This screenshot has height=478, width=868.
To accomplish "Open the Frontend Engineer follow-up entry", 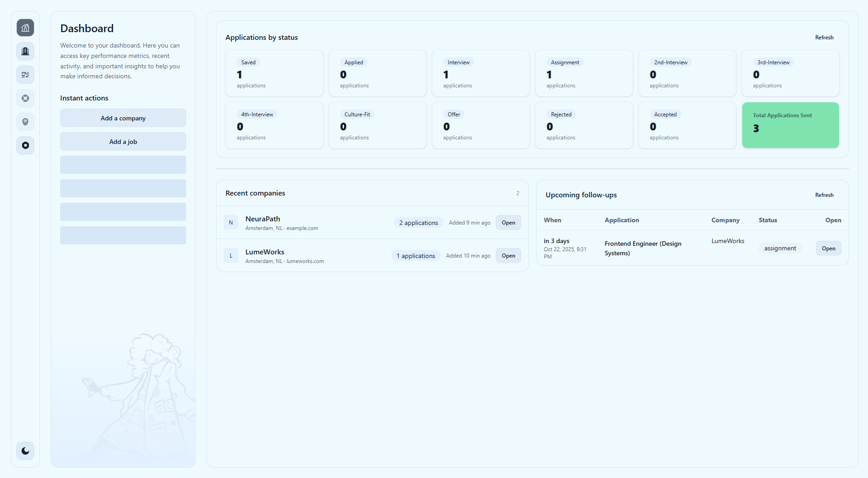I will pyautogui.click(x=643, y=248).
